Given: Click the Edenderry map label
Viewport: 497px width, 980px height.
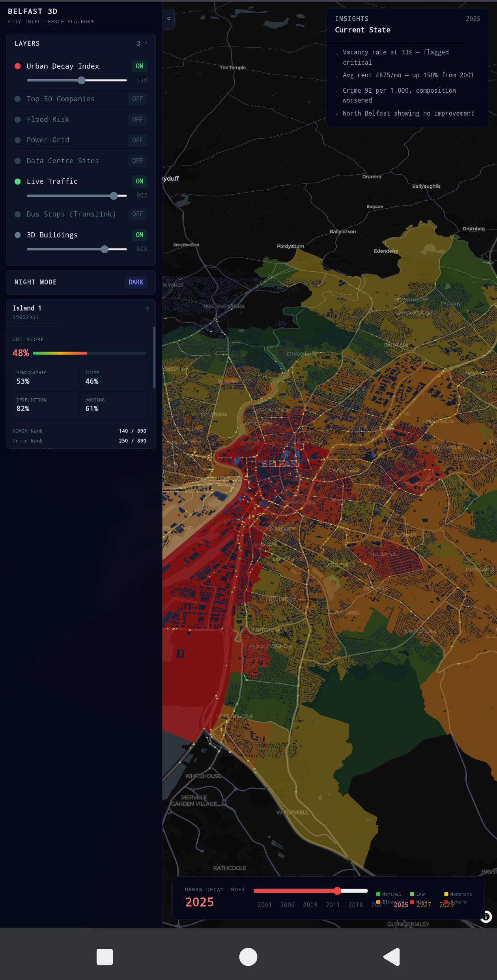Looking at the screenshot, I should (x=386, y=251).
